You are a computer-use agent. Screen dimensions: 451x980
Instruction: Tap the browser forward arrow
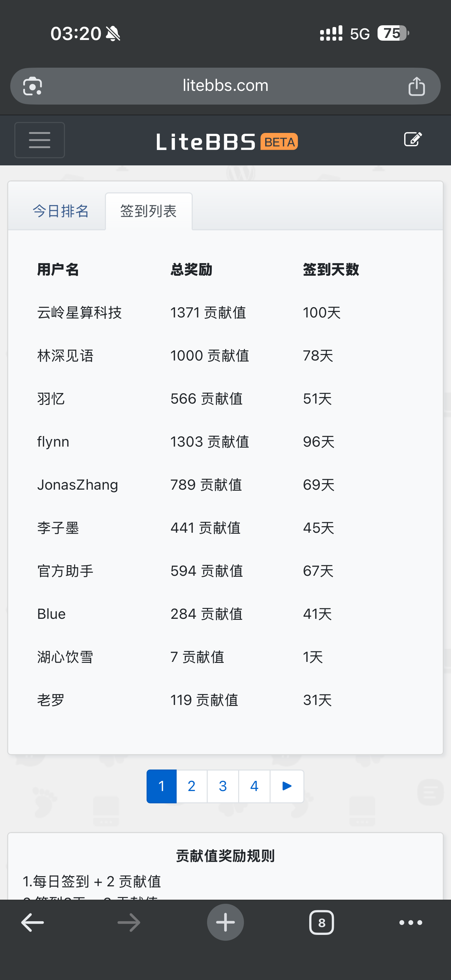click(129, 922)
